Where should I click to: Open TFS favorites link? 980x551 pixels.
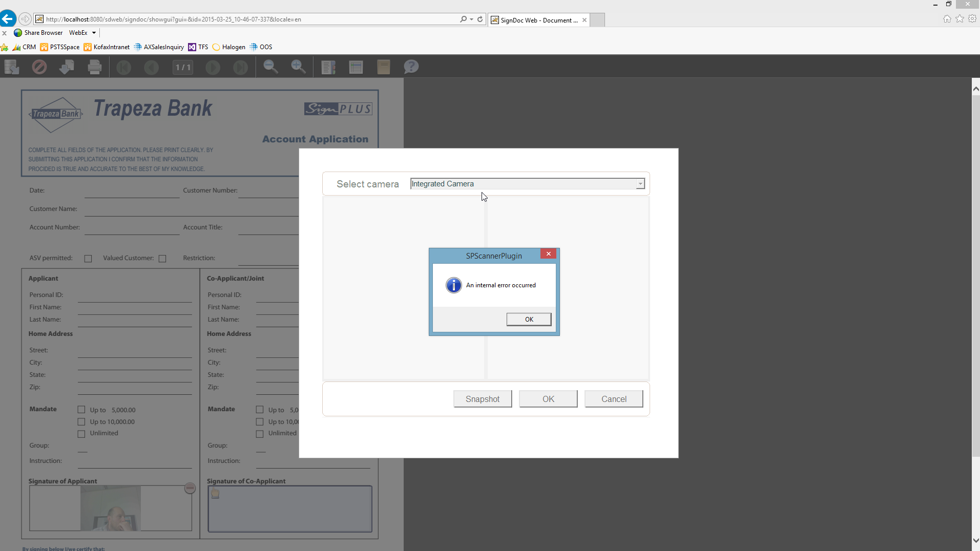pyautogui.click(x=198, y=47)
